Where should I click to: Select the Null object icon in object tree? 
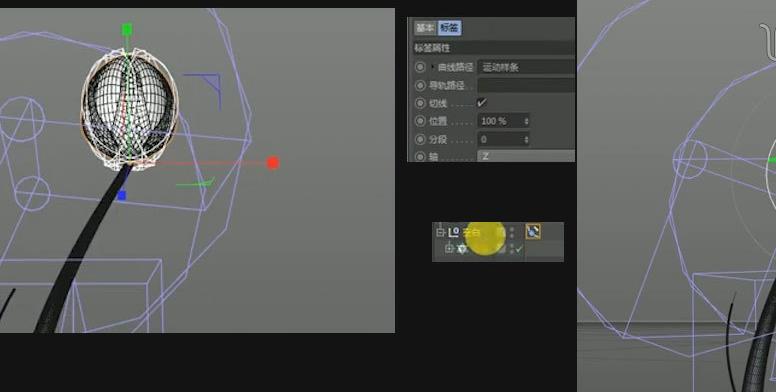[x=454, y=232]
